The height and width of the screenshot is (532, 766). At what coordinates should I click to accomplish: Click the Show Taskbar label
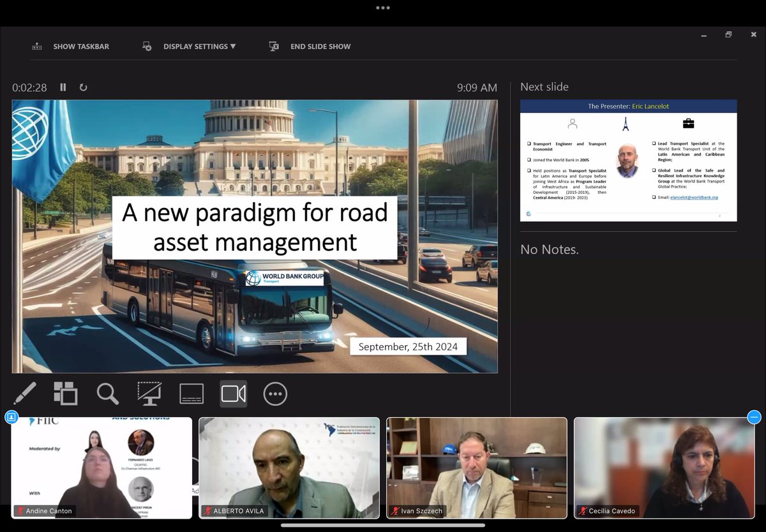[81, 47]
